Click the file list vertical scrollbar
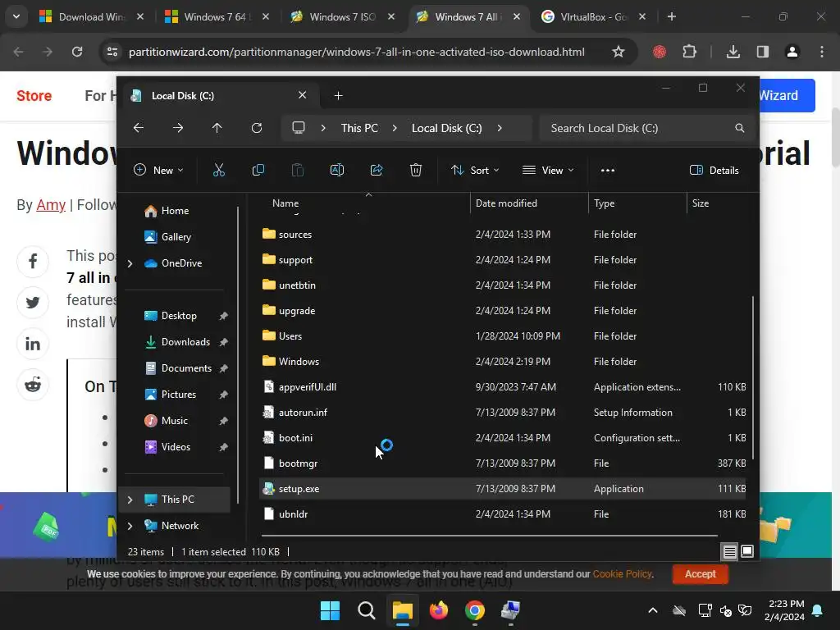Viewport: 840px width, 630px height. coord(753,377)
